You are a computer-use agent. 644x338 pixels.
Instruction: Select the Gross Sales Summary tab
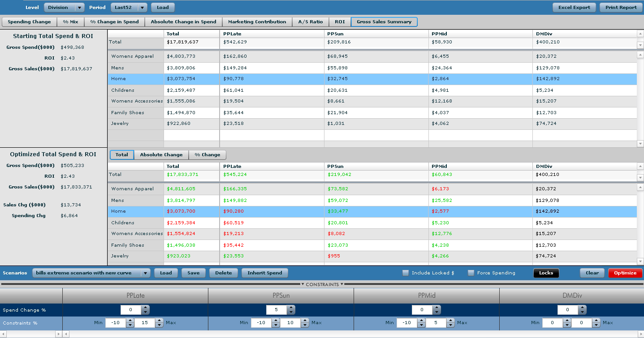click(384, 21)
